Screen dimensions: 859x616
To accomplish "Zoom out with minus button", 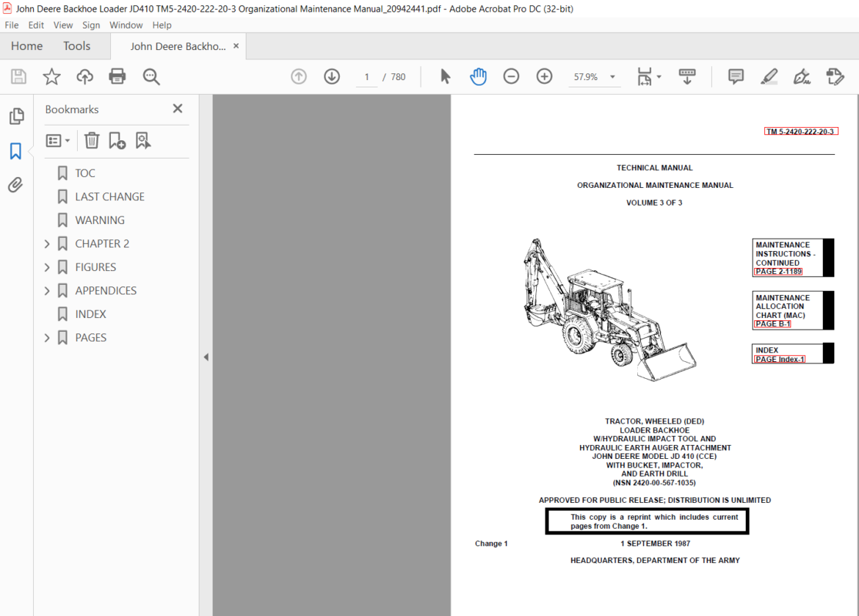I will 511,77.
